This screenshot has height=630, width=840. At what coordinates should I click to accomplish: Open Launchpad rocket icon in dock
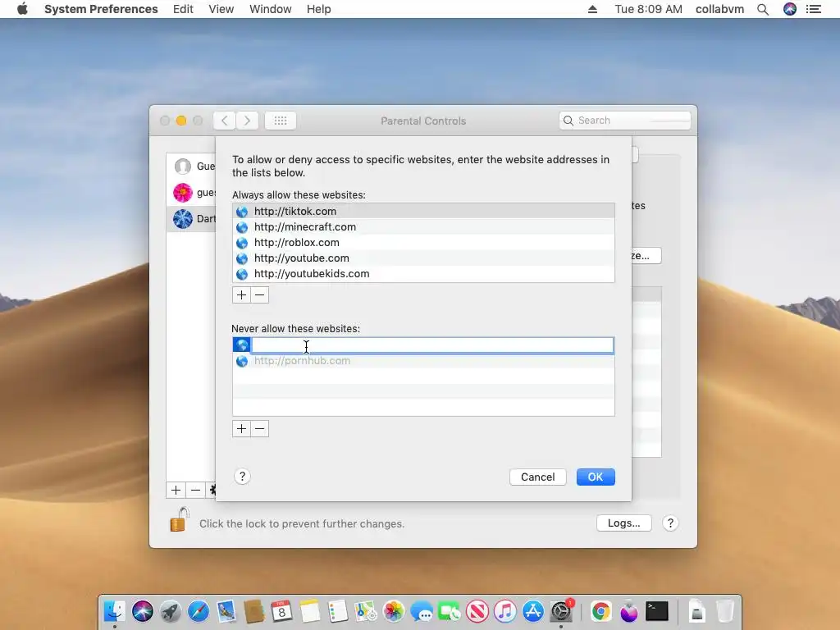(171, 611)
